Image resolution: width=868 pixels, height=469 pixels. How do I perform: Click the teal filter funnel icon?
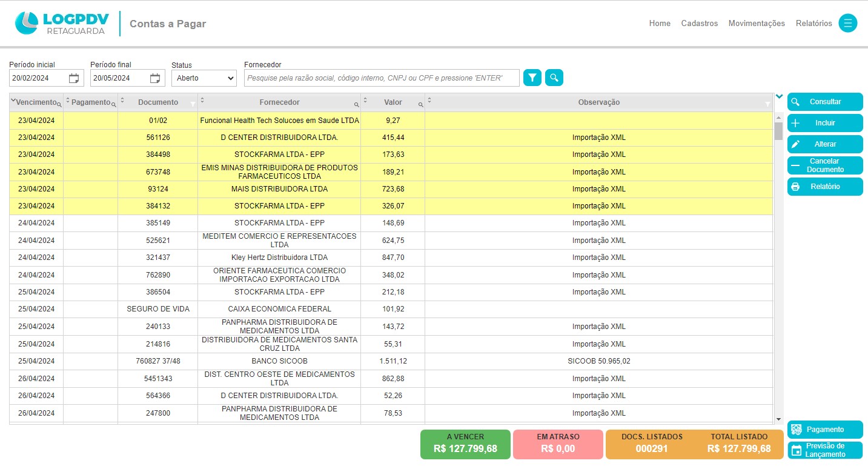click(x=532, y=78)
